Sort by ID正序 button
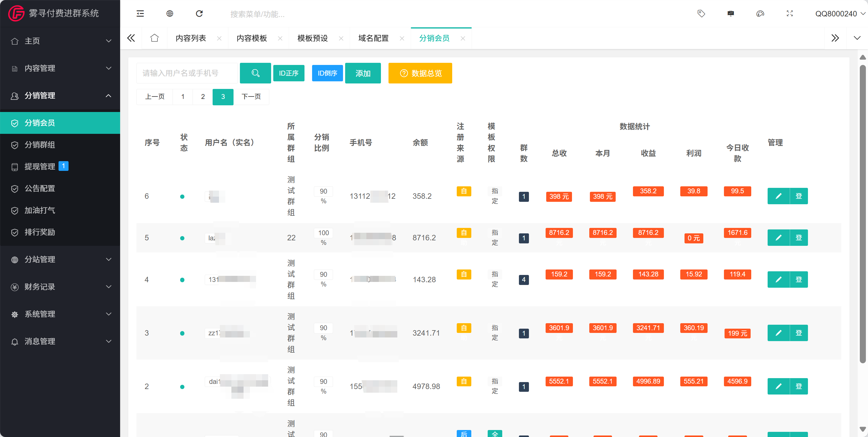 pyautogui.click(x=289, y=73)
